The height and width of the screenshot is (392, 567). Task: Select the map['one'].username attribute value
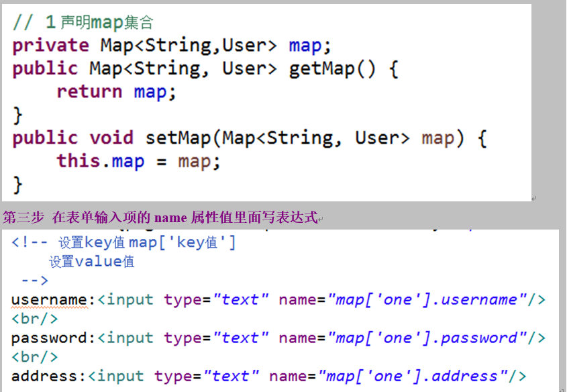pos(429,299)
